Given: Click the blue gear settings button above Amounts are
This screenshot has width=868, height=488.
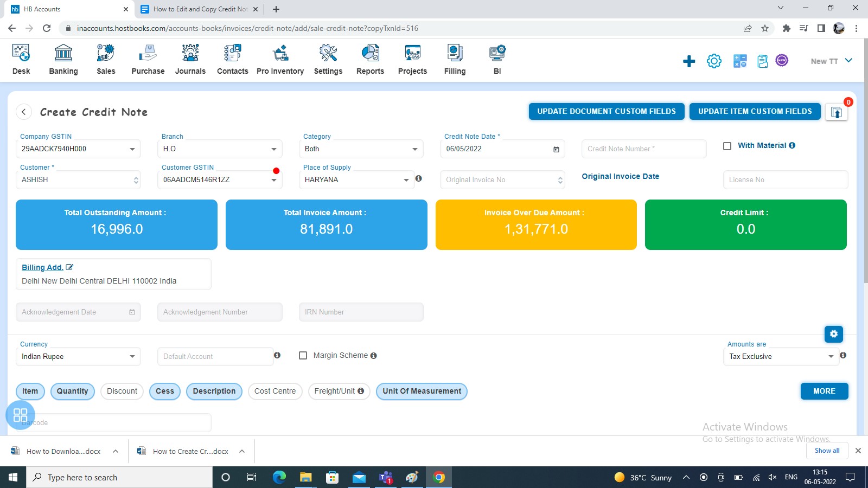Looking at the screenshot, I should pyautogui.click(x=834, y=334).
